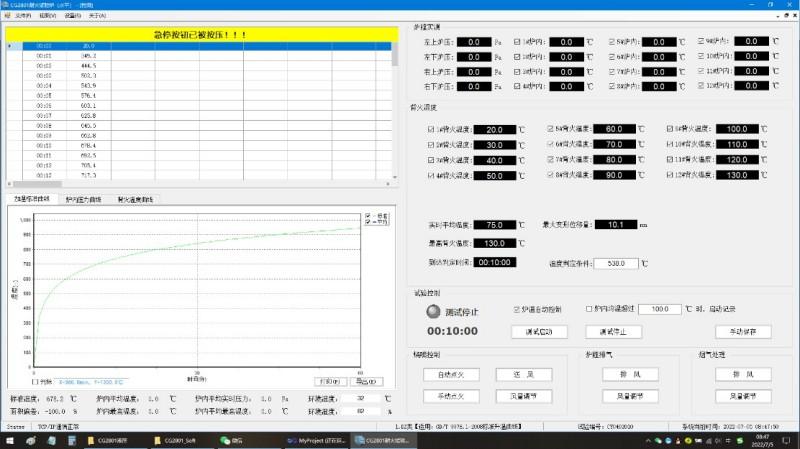
Task: Click the 送风 button
Action: [x=523, y=375]
